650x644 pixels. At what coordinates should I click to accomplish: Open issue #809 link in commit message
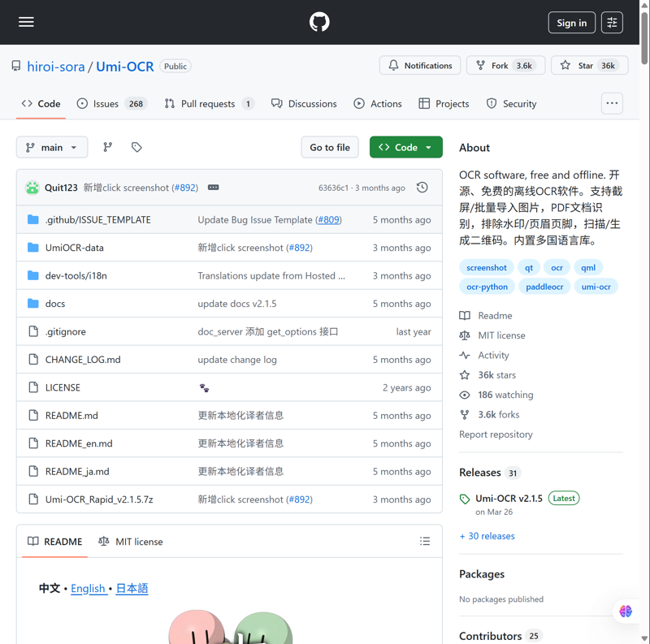(328, 219)
